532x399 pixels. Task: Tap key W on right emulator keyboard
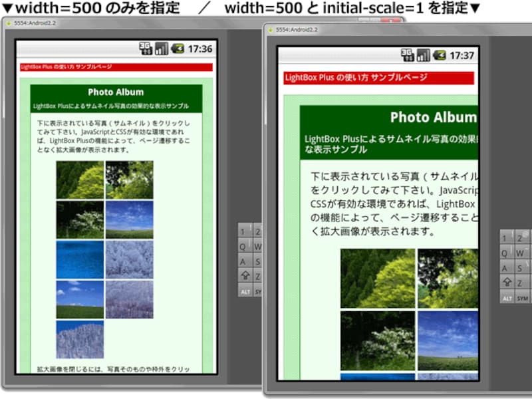click(x=523, y=253)
